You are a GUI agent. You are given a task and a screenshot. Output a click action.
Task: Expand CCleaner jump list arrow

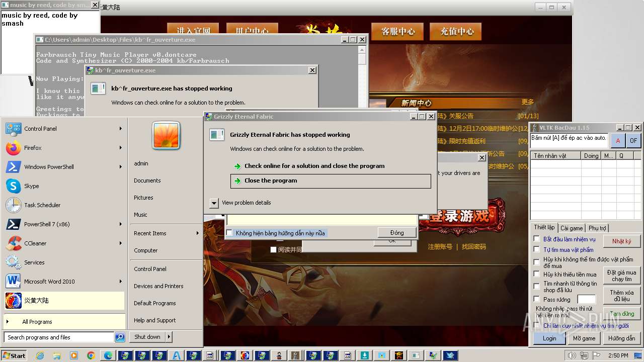[121, 243]
